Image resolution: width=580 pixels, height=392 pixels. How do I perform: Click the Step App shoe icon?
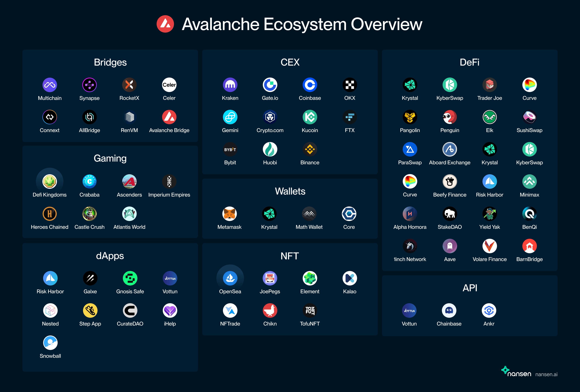[x=90, y=310]
